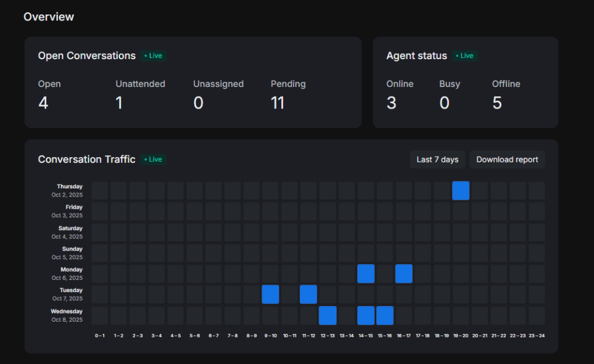The height and width of the screenshot is (364, 594).
Task: Click the Live badge beside Open Conversations
Action: 154,56
